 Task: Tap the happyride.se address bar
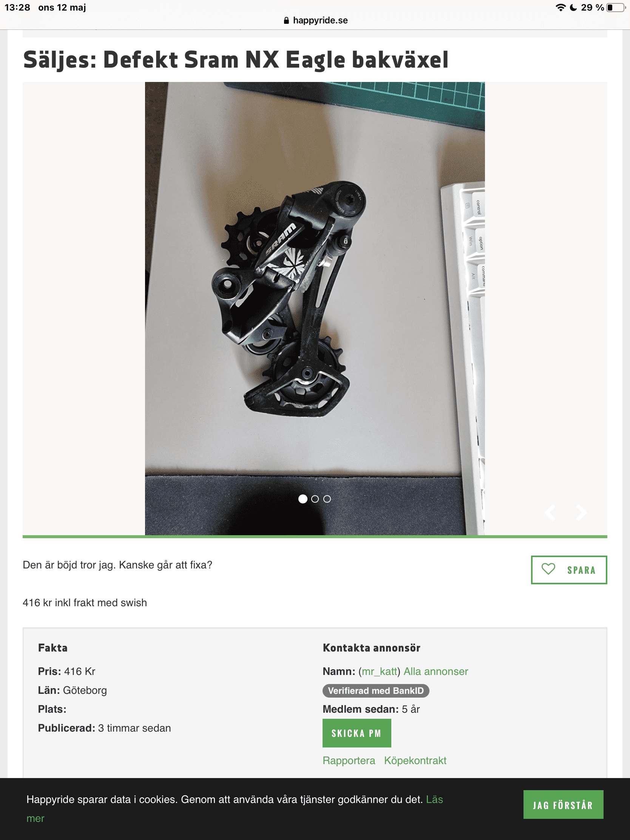(x=315, y=20)
